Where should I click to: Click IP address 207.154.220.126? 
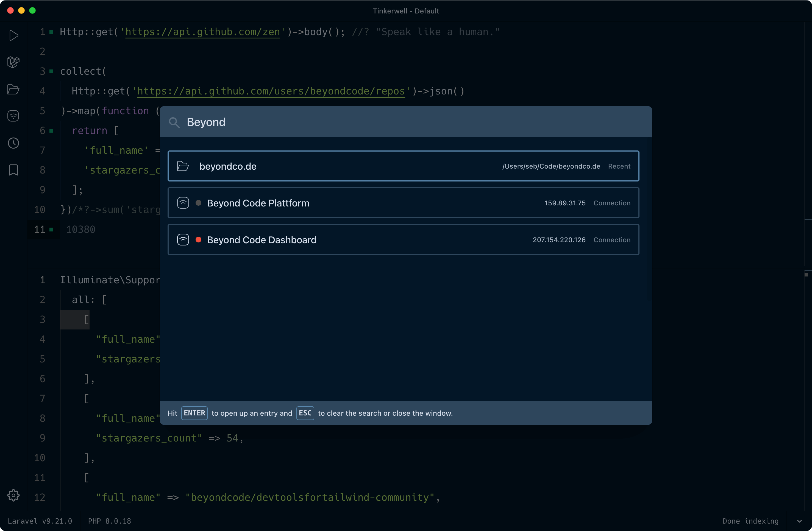click(559, 240)
